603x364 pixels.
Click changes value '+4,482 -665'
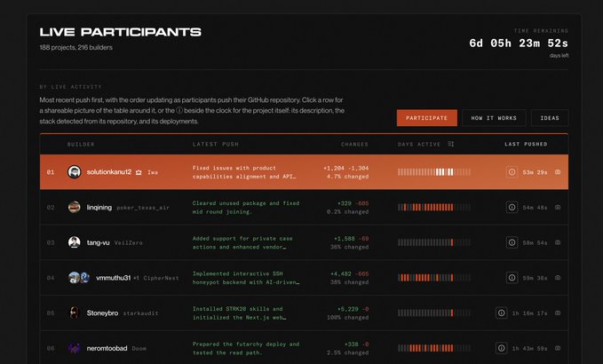(x=350, y=273)
